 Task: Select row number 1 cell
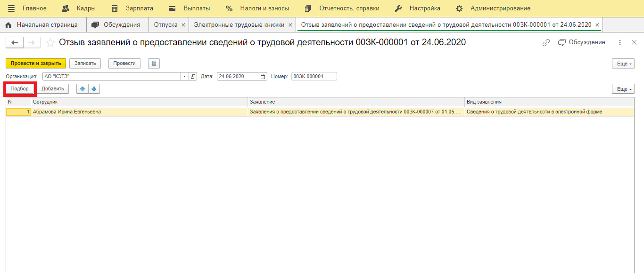point(18,112)
